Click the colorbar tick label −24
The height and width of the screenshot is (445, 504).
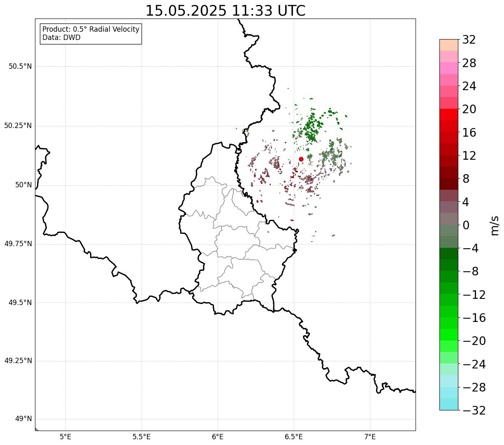[x=474, y=364]
